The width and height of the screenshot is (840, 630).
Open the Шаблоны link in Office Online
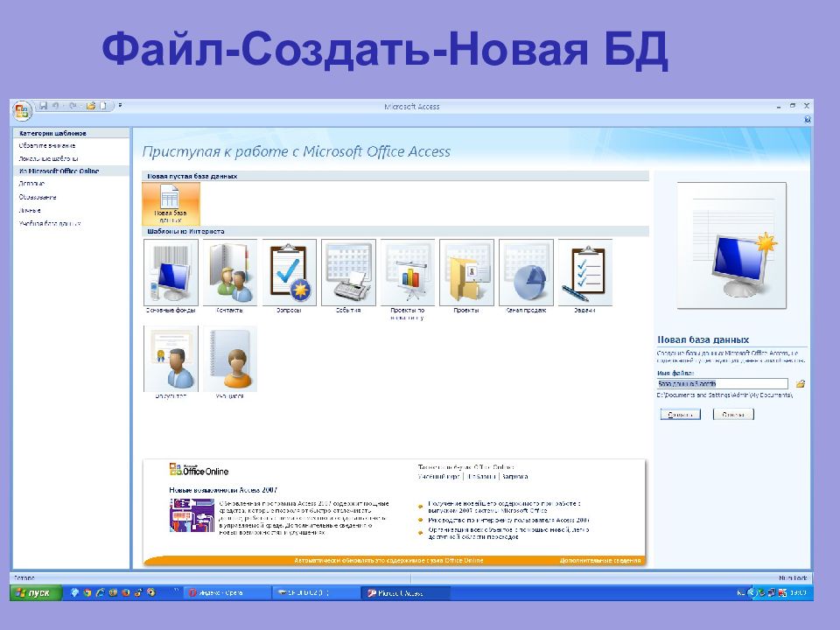(x=481, y=476)
